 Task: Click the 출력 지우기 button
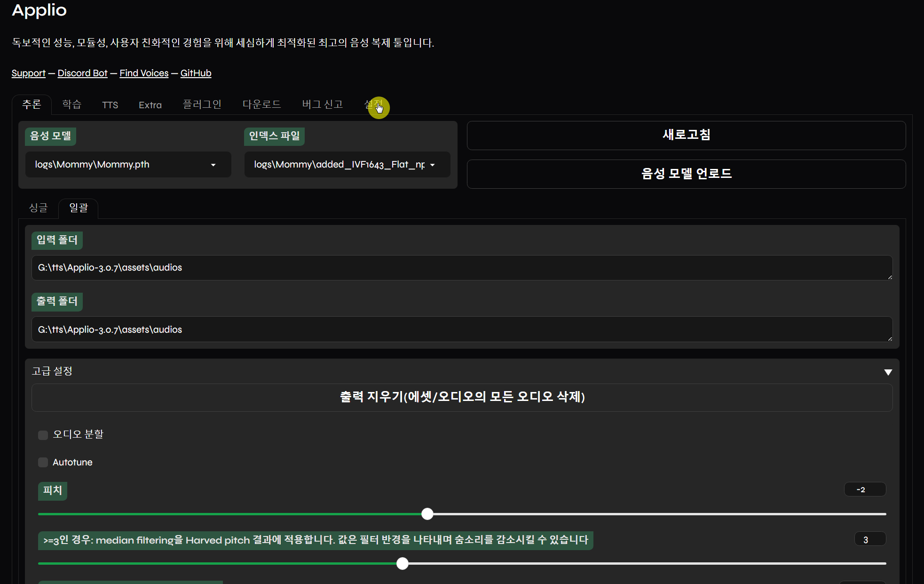tap(462, 397)
